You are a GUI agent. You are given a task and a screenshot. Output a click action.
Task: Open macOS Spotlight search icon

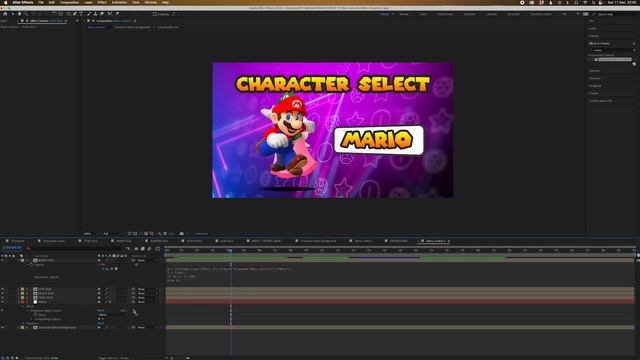[593, 2]
